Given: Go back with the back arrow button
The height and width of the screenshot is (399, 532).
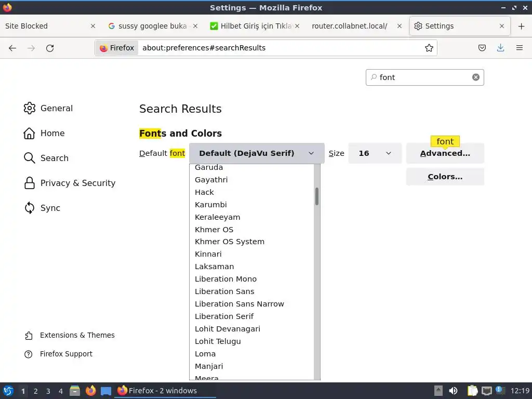Looking at the screenshot, I should (x=12, y=48).
